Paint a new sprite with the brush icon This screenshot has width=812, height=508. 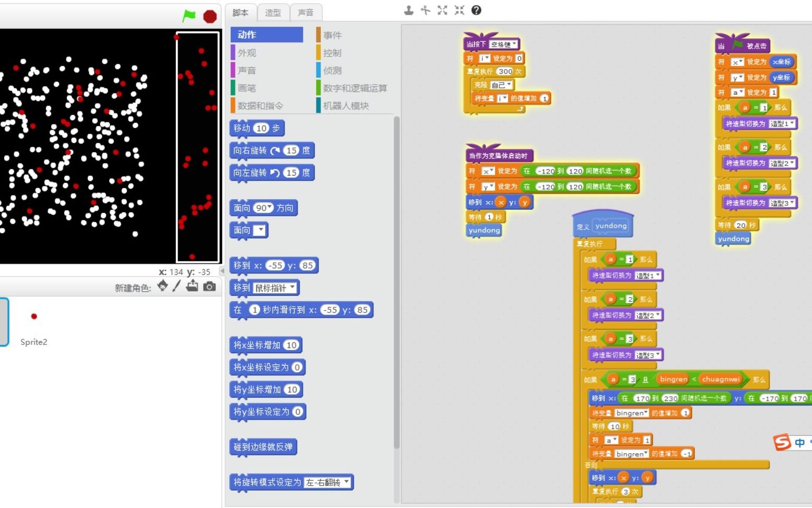coord(178,286)
